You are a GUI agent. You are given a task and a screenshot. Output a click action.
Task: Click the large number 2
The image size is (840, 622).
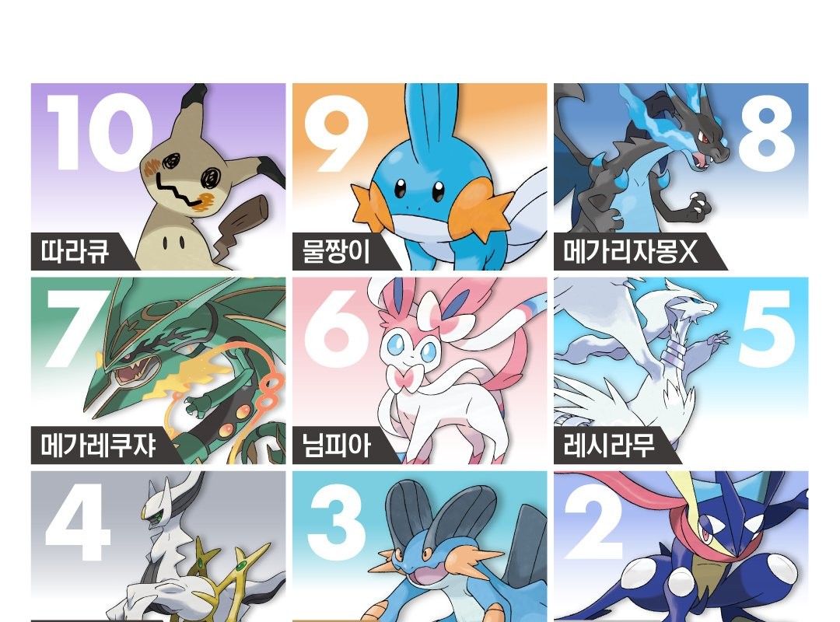click(593, 521)
